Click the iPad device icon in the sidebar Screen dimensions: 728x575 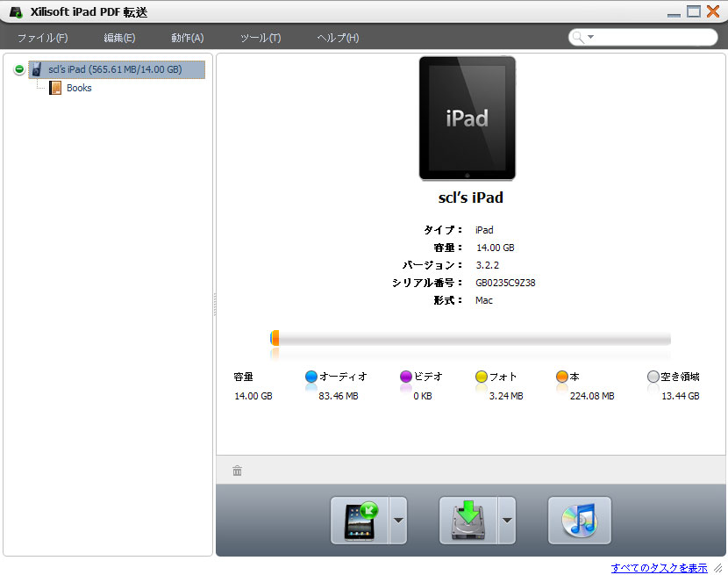pyautogui.click(x=37, y=69)
